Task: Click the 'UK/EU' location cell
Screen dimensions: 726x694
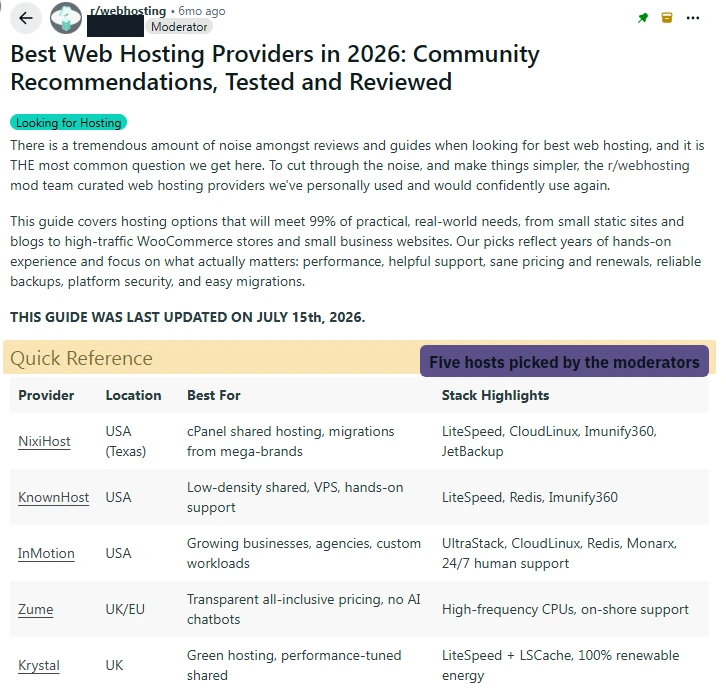Action: point(125,609)
